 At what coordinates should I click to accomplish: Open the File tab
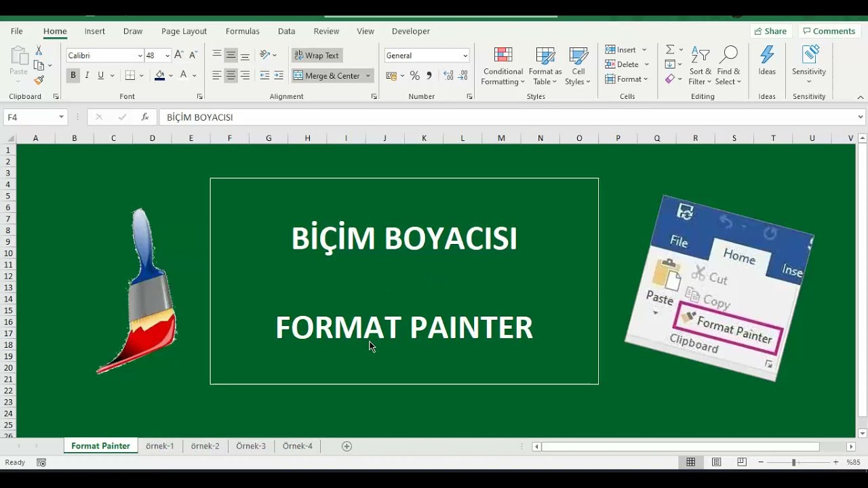pyautogui.click(x=17, y=31)
